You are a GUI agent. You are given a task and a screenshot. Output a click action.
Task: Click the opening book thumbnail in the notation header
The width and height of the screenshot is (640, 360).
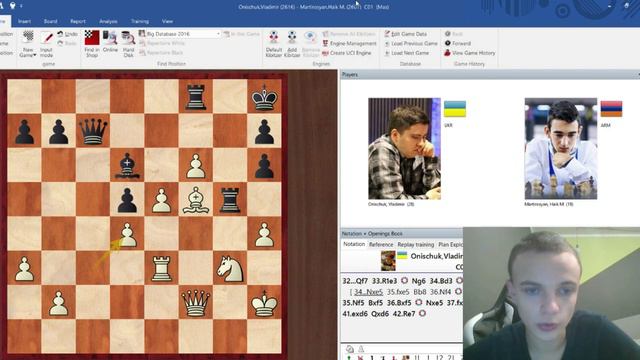[x=388, y=261]
